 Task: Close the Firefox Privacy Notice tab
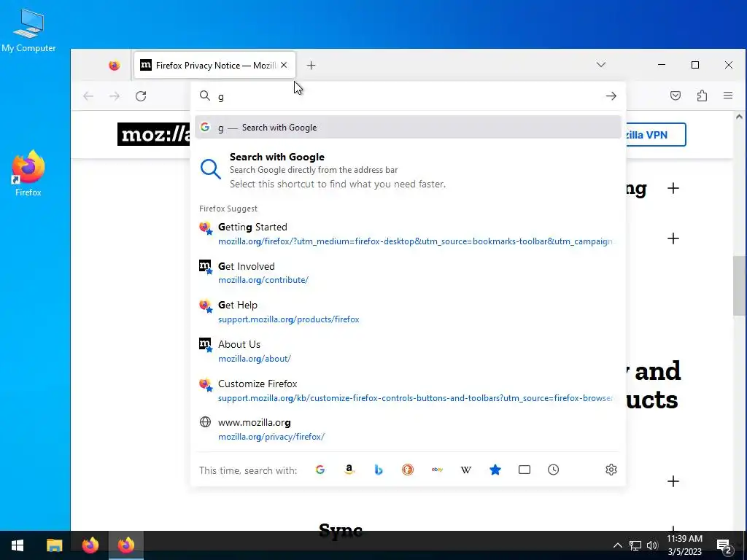tap(284, 65)
